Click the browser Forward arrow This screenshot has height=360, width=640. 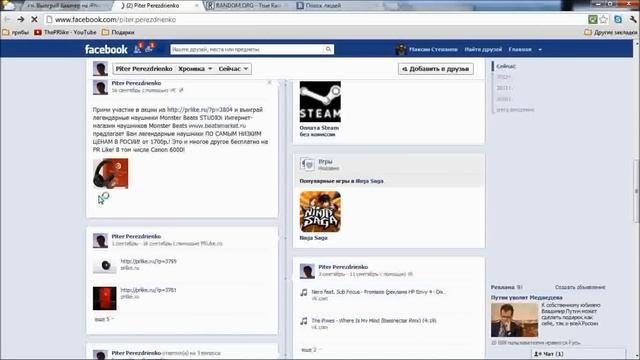pos(21,19)
